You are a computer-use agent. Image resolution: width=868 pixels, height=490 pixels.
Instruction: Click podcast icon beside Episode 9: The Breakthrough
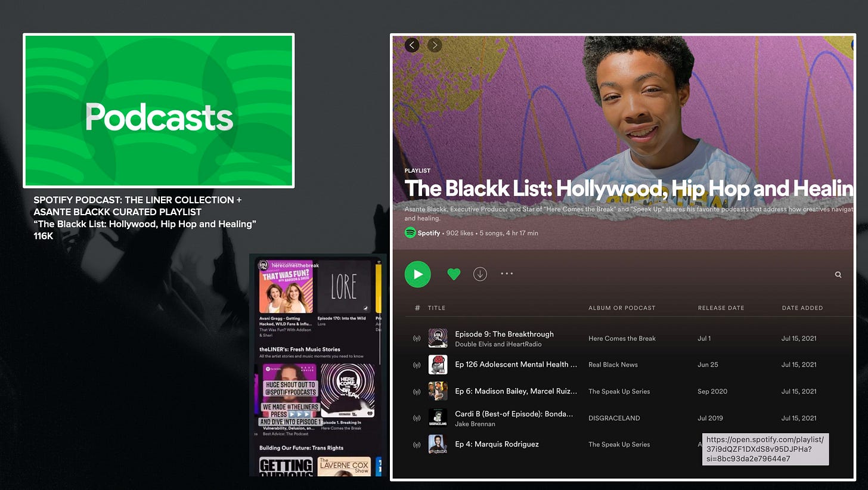coord(417,339)
